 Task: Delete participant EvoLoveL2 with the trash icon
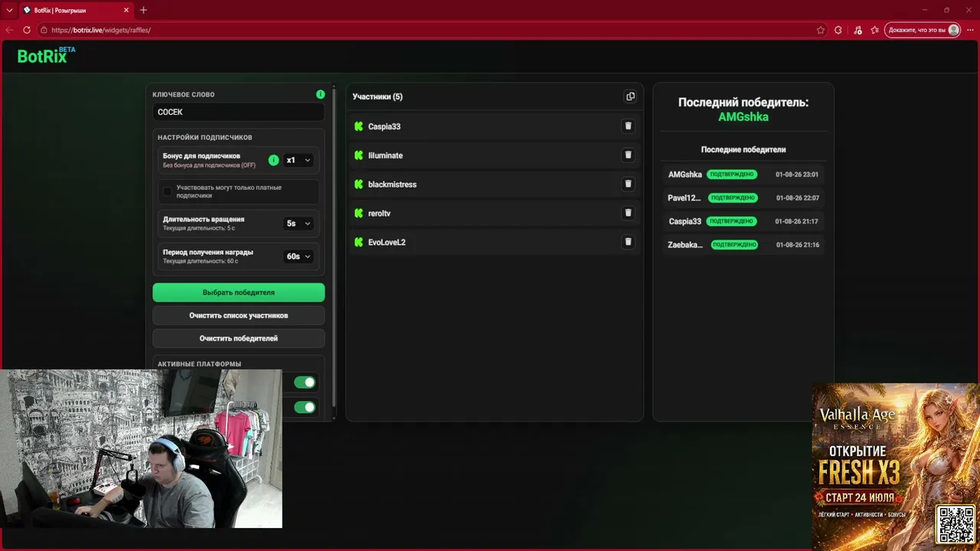click(x=629, y=242)
